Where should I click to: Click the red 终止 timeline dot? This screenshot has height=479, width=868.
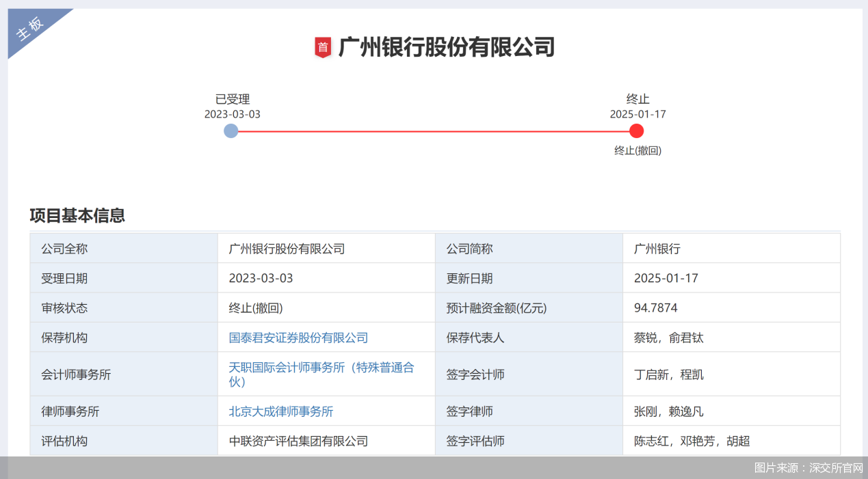(x=637, y=131)
